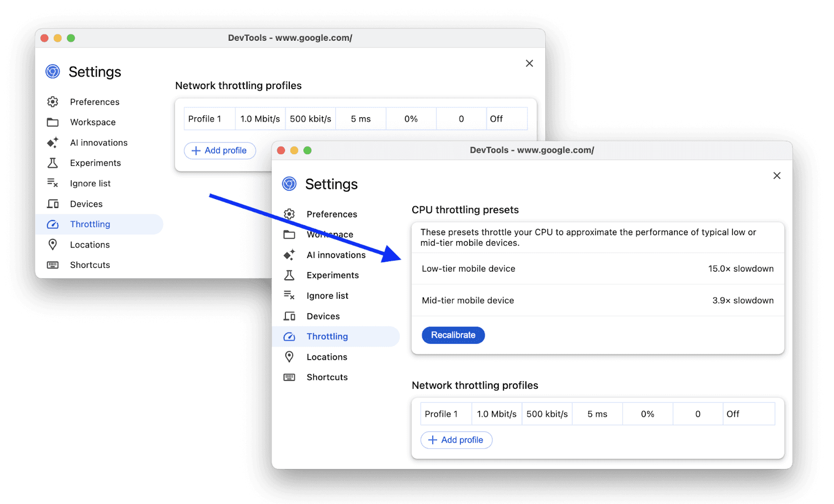Select the Workspace folder icon

click(x=290, y=235)
